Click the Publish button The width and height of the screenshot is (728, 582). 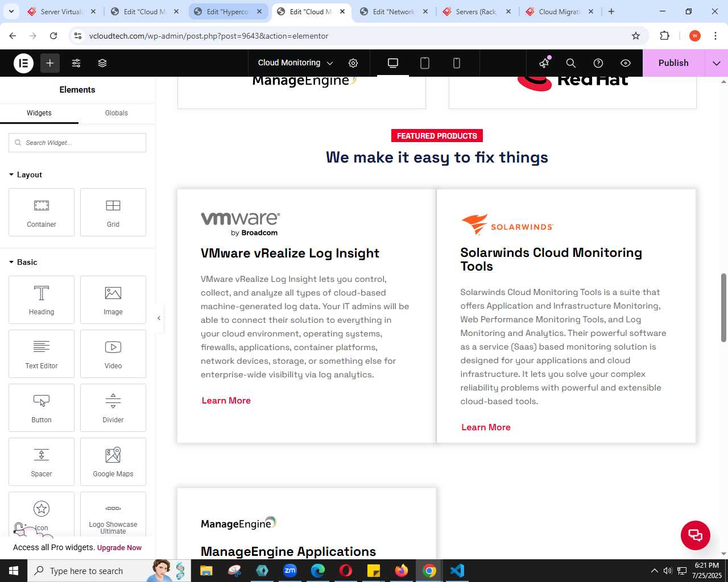673,63
